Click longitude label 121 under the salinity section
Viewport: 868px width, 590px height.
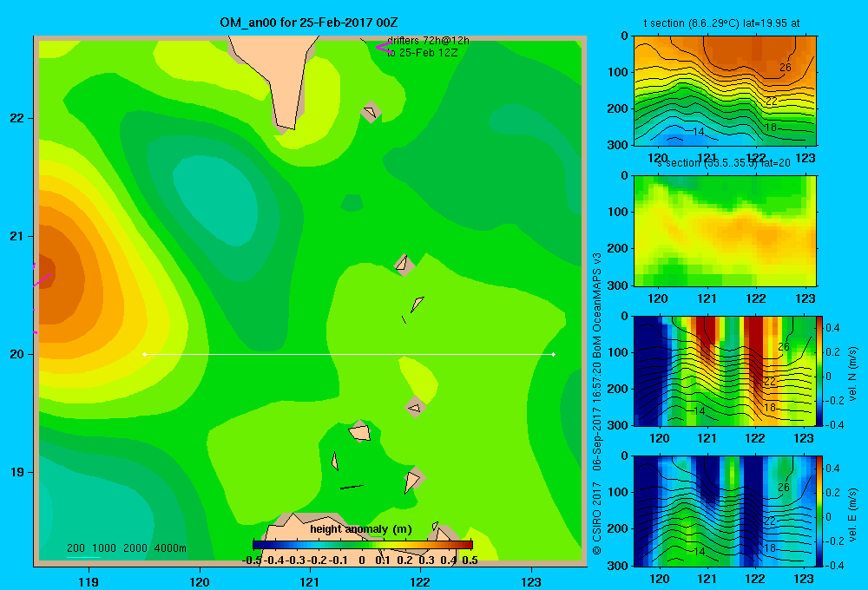pos(707,298)
